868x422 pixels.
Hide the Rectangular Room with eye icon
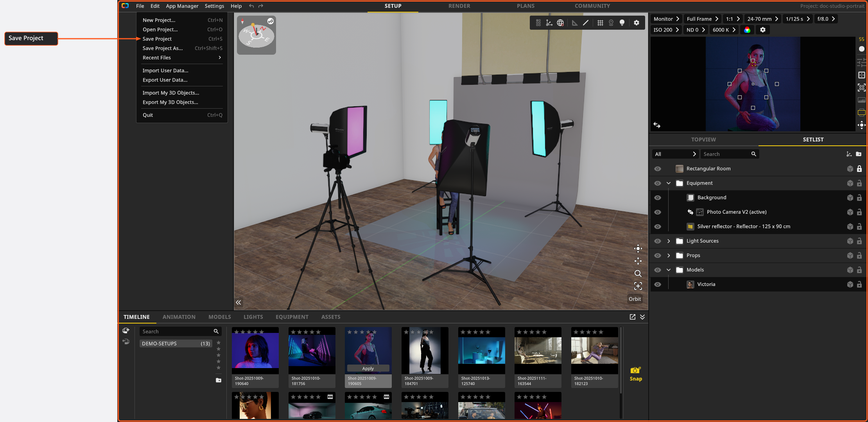point(658,169)
